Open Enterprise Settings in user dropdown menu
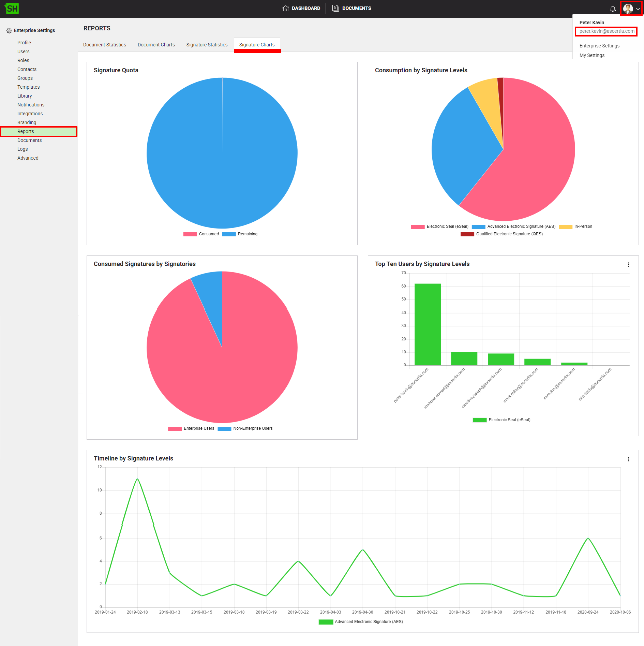 pyautogui.click(x=599, y=46)
